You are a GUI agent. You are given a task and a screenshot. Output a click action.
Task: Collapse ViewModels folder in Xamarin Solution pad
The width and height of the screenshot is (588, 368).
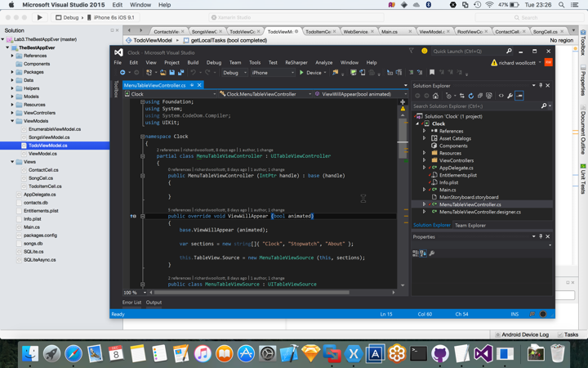(x=12, y=121)
